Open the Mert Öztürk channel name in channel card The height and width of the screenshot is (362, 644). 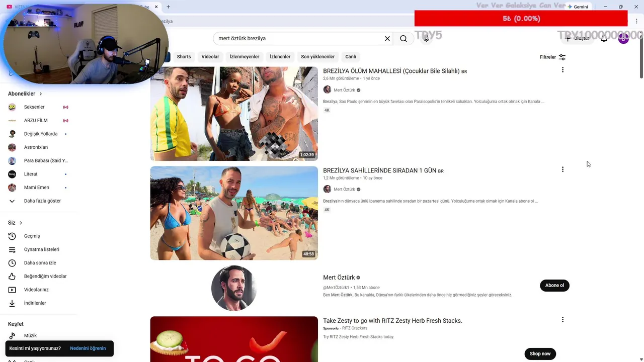[339, 278]
